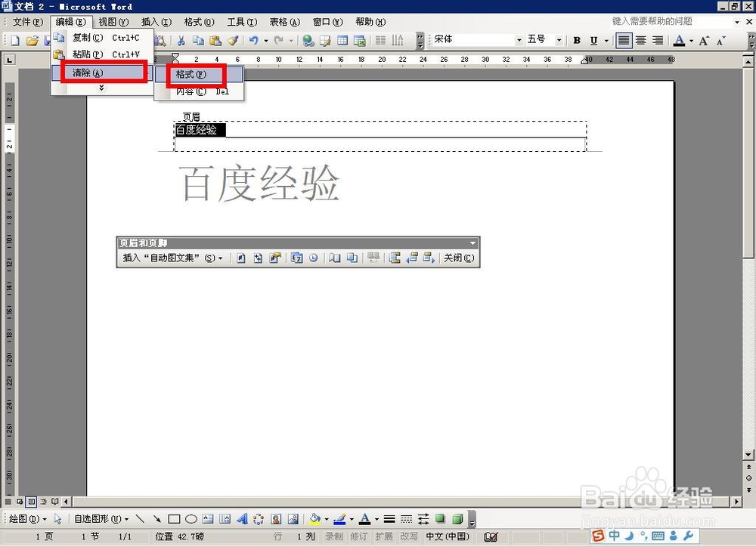Toggle Underline formatting
The height and width of the screenshot is (547, 756).
click(593, 41)
